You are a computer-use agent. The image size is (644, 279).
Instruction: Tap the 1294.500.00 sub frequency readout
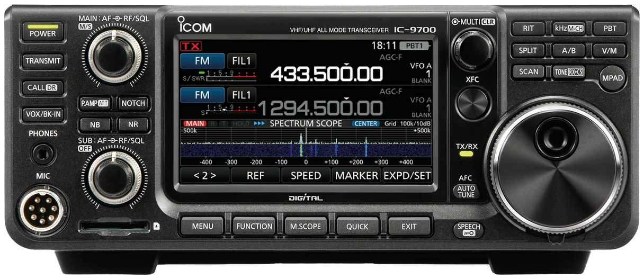pyautogui.click(x=320, y=108)
